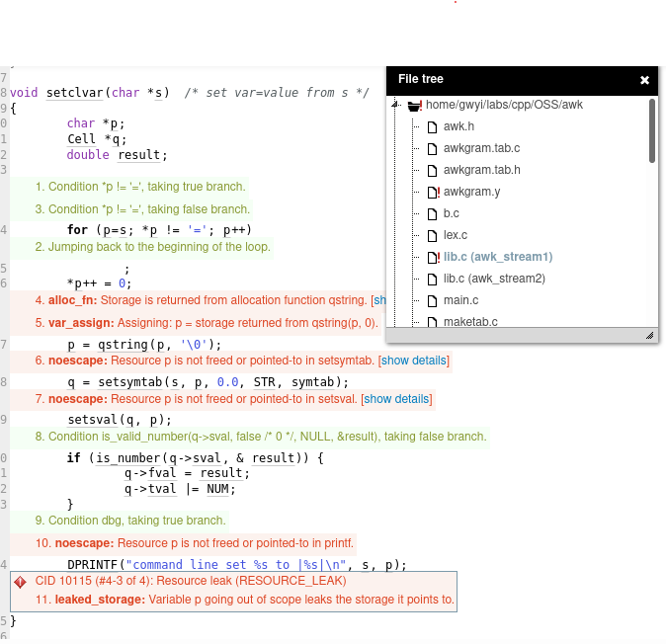The image size is (666, 644).
Task: Open awkgram.tab.h in the file tree
Action: pyautogui.click(x=481, y=170)
